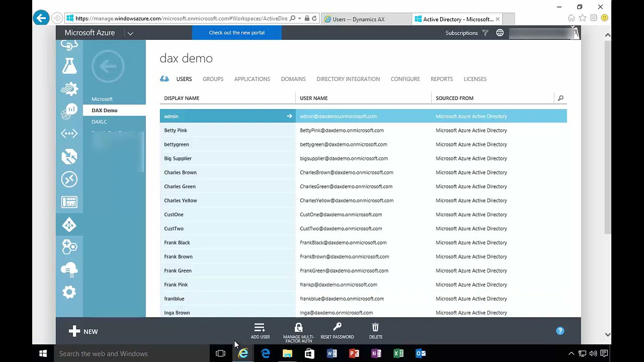Open the Subscriptions filter icon

pos(485,33)
